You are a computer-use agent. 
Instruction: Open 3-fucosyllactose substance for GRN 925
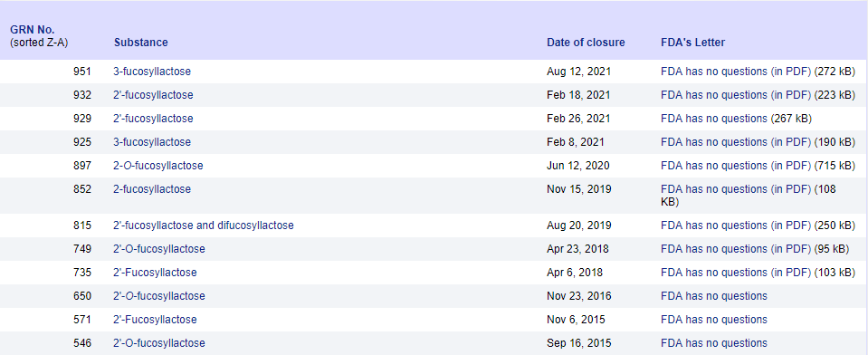tap(152, 142)
